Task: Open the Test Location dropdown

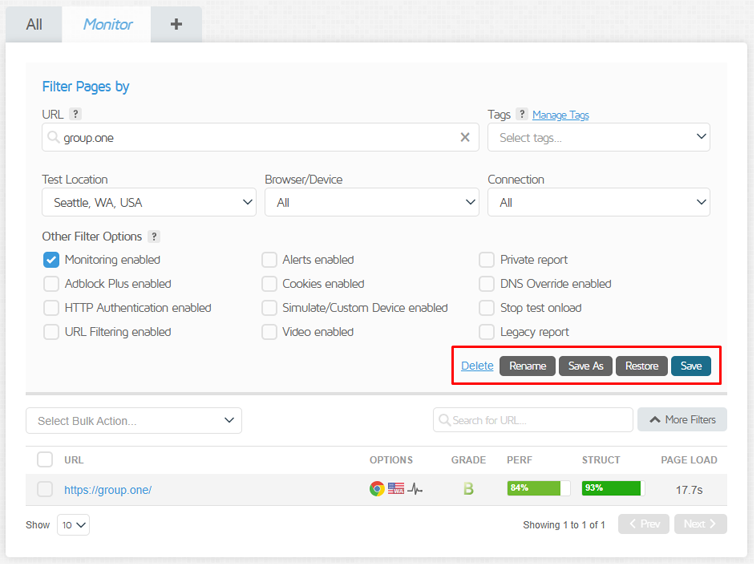Action: [x=149, y=202]
